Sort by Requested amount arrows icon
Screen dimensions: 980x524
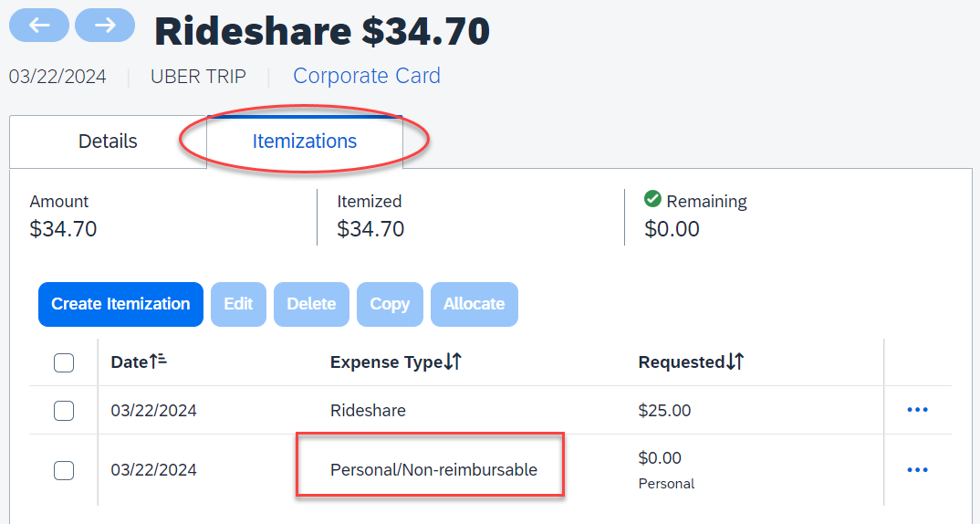735,362
